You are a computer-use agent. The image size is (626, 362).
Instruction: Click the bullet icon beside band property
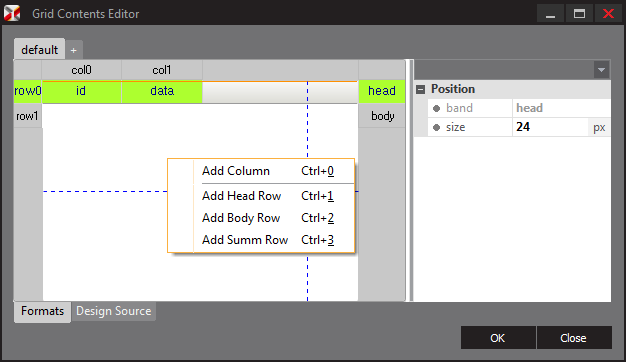click(436, 108)
